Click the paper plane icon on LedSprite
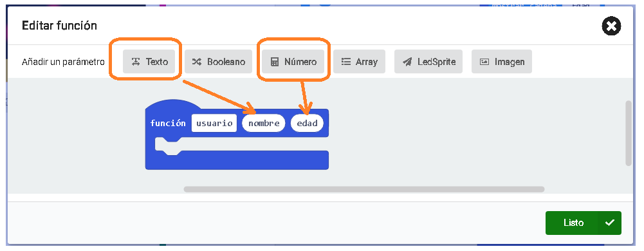Screen dimensions: 644x251 click(407, 62)
